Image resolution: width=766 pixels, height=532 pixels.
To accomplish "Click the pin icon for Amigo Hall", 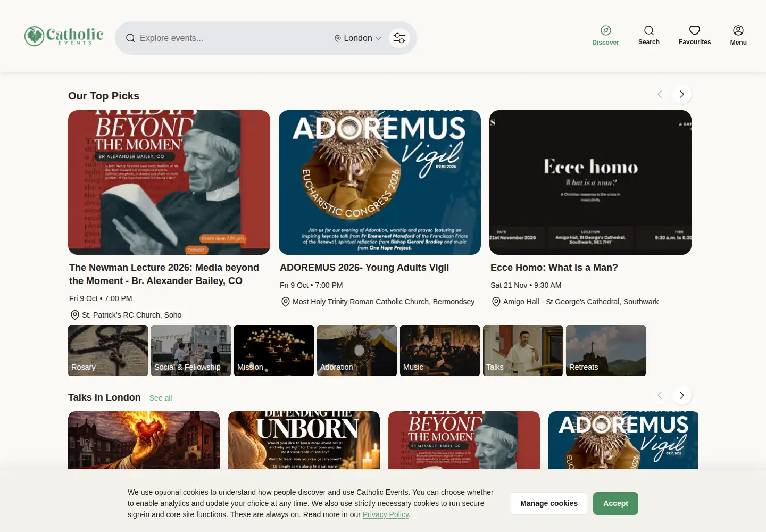I will pos(496,302).
